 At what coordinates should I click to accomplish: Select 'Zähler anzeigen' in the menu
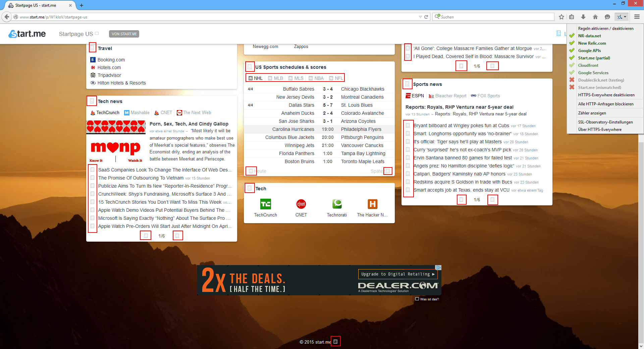[x=592, y=113]
